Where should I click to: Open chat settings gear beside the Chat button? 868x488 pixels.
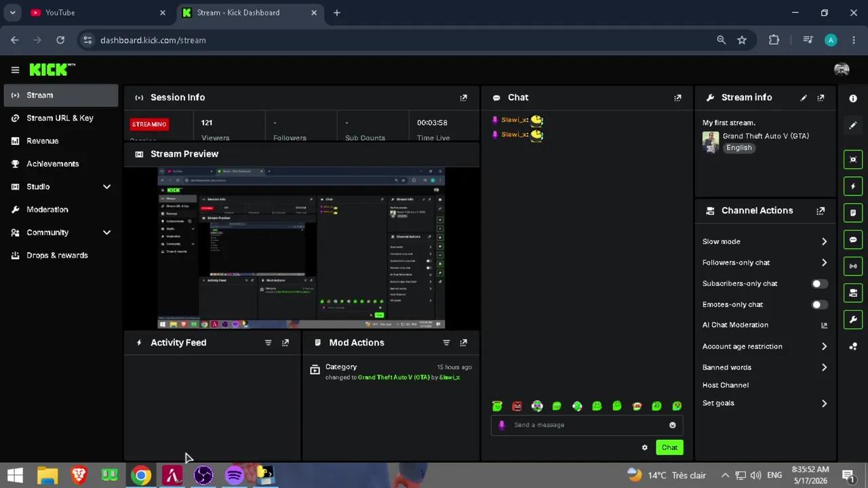[645, 447]
